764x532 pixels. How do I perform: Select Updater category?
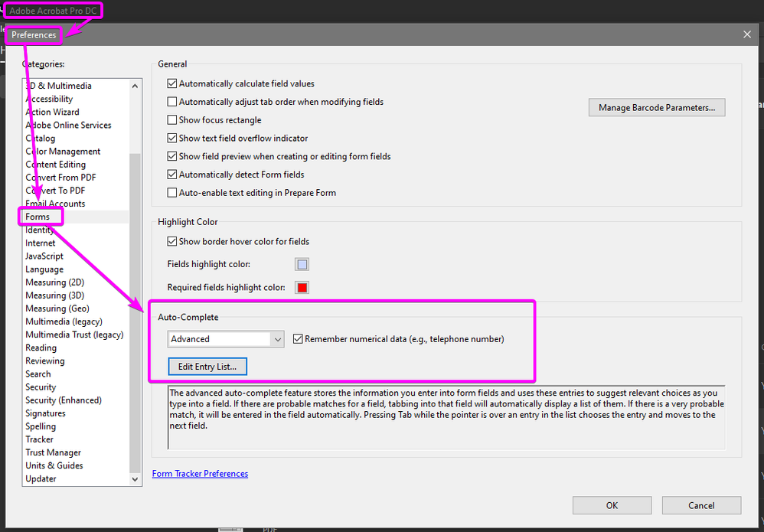(41, 479)
